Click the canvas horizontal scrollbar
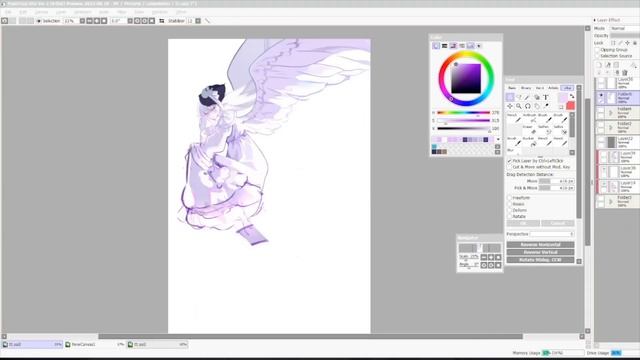 (x=310, y=336)
